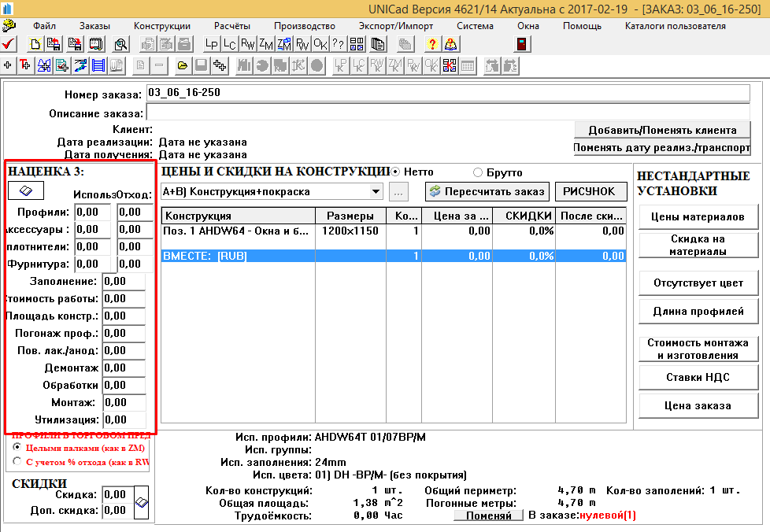Open Стоимость монтажа и изготовления
The image size is (770, 532).
tap(698, 349)
